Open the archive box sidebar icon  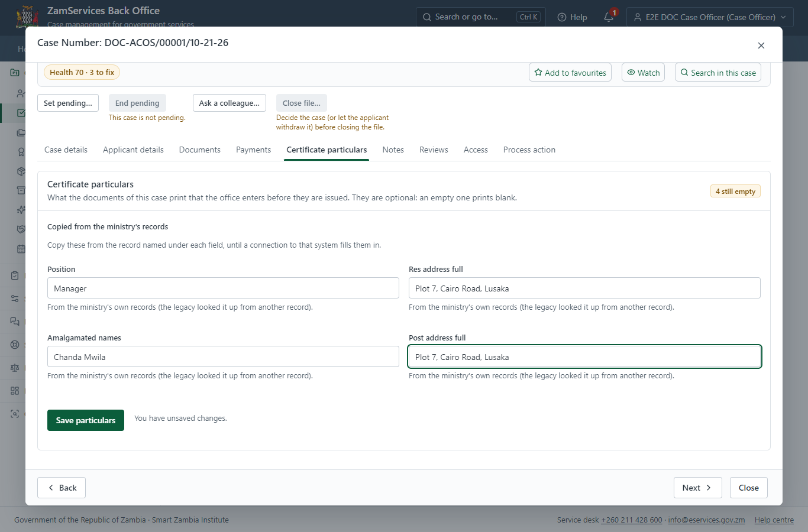(x=21, y=190)
